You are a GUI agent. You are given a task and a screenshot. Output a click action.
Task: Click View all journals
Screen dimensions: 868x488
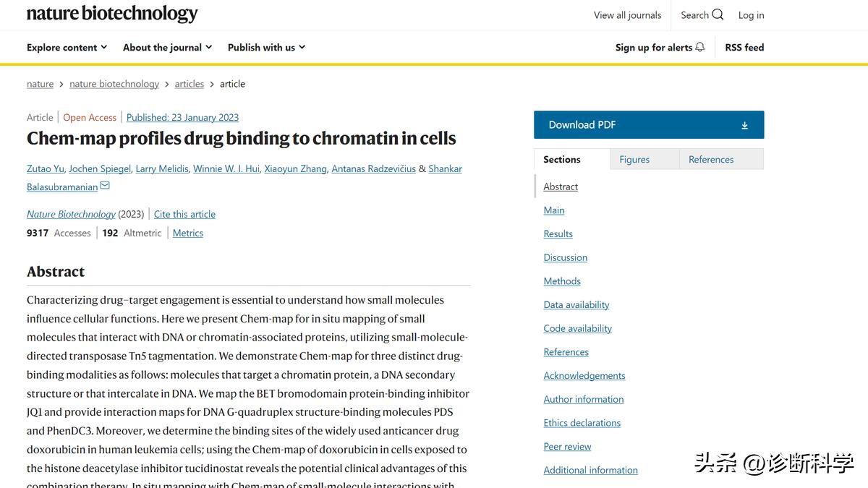pyautogui.click(x=627, y=14)
